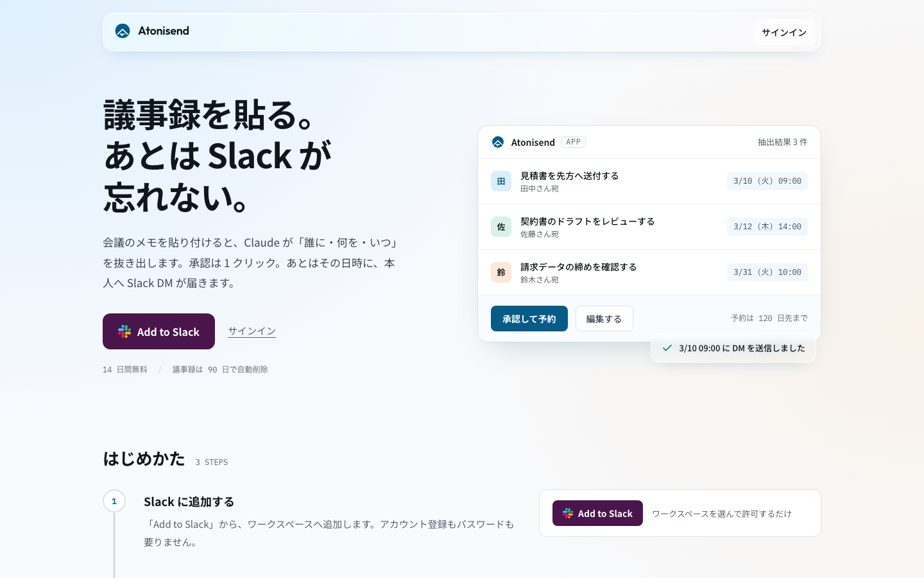This screenshot has width=924, height=578.
Task: Click the 承認して予約 button
Action: pyautogui.click(x=529, y=319)
